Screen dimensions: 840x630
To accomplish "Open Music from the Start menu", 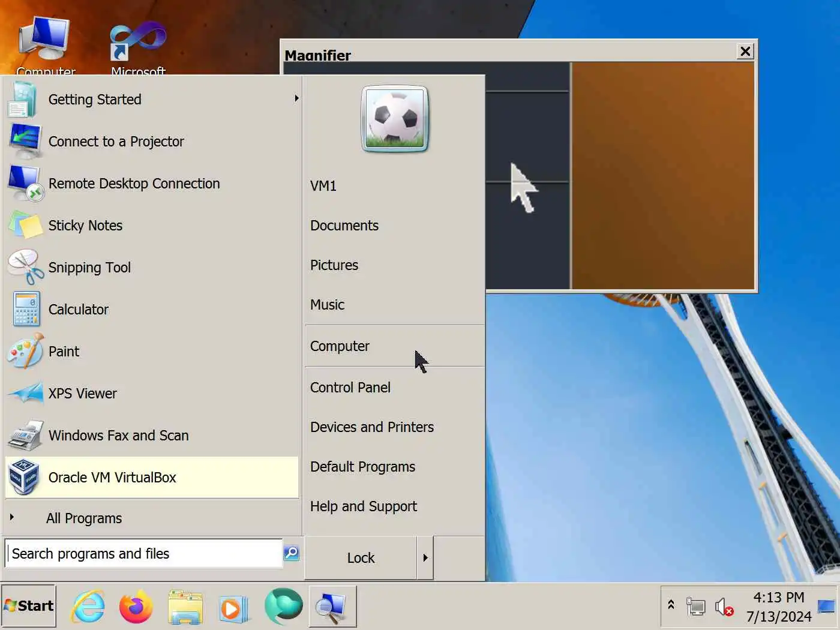I will pos(327,305).
